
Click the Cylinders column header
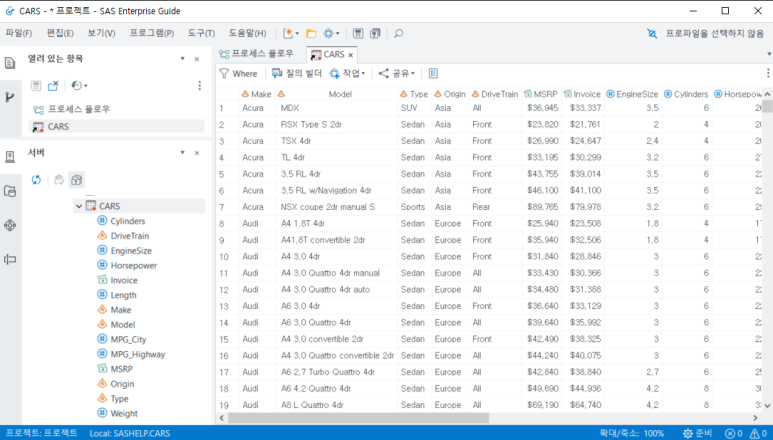(687, 94)
